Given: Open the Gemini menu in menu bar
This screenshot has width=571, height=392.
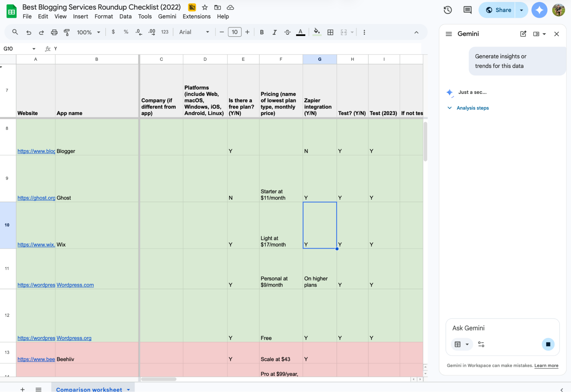Looking at the screenshot, I should coord(167,16).
